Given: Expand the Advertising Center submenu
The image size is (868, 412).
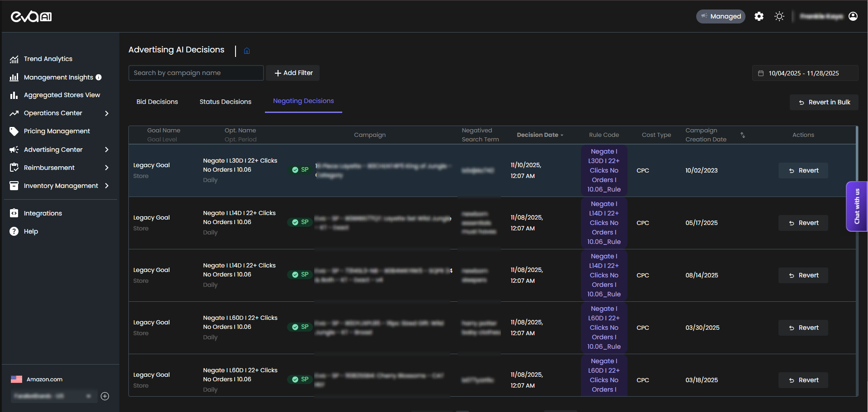Looking at the screenshot, I should (107, 150).
